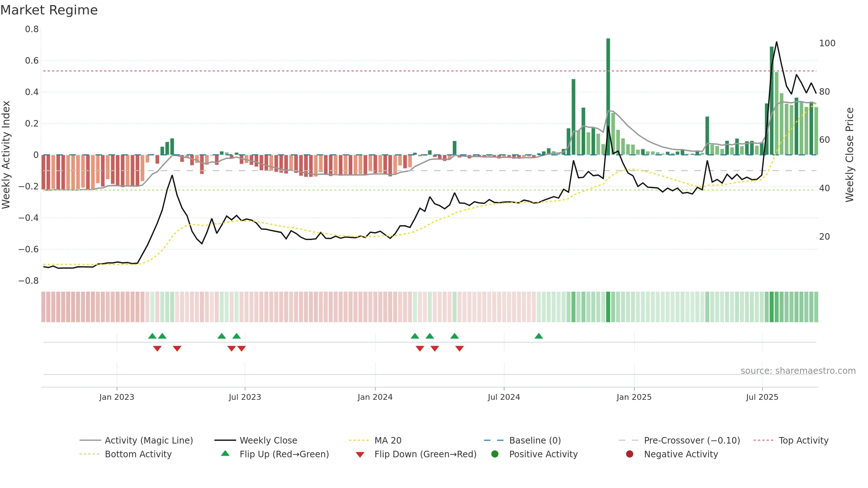Viewport: 868px width, 488px height.
Task: Toggle the Baseline (0) legend entry
Action: (522, 440)
